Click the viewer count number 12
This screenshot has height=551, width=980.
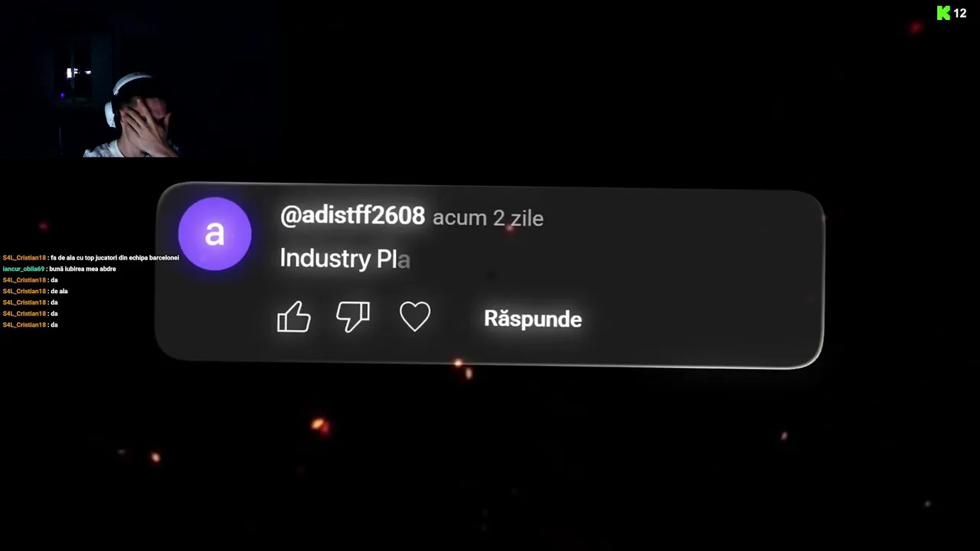click(960, 13)
